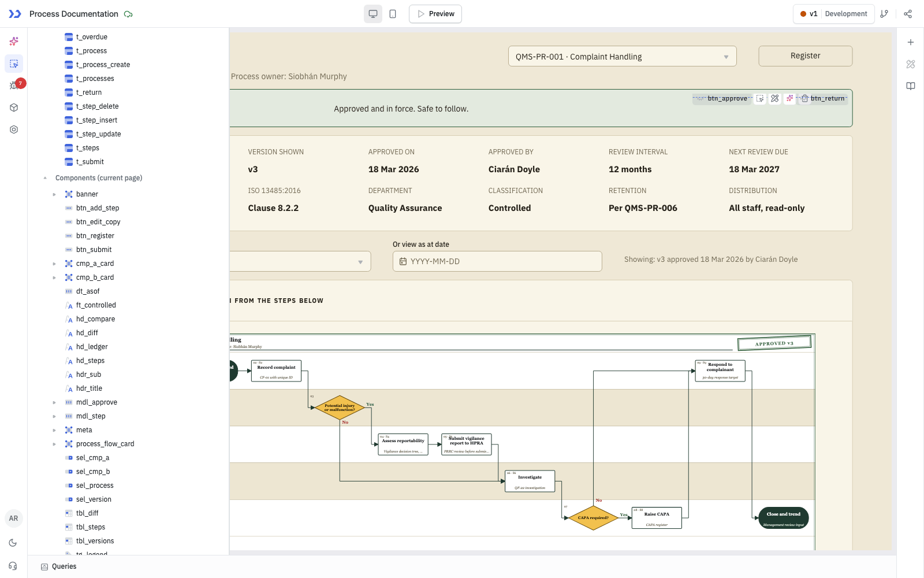Open the Queries tab at the bottom
The image size is (924, 578).
(x=59, y=566)
